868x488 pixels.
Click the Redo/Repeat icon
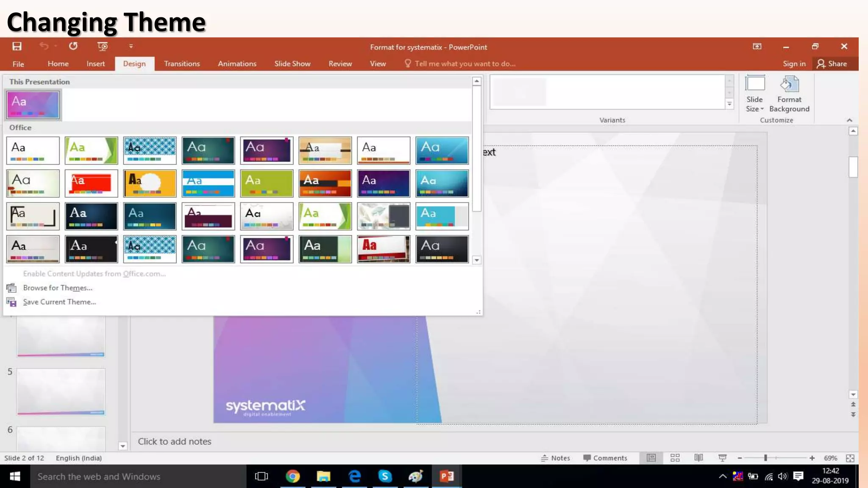73,46
